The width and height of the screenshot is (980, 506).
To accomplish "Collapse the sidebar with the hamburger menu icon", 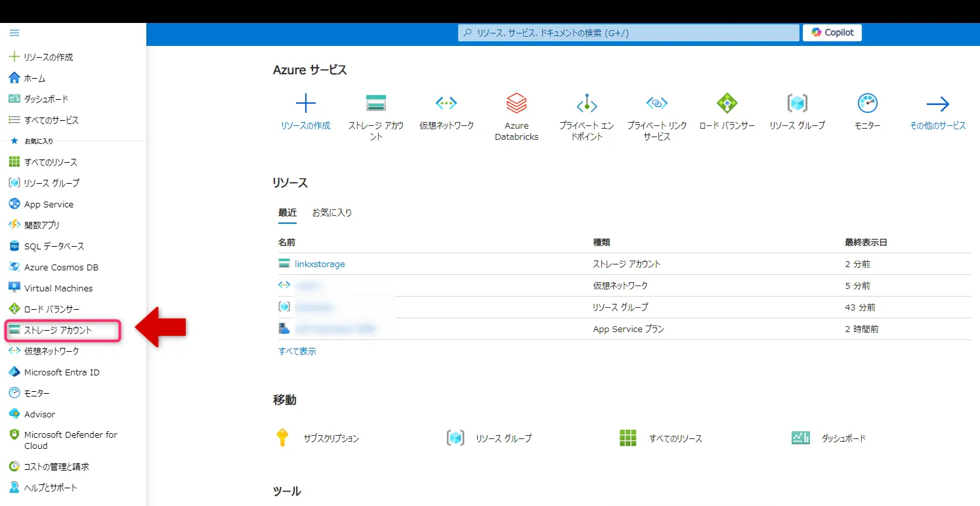I will coord(14,33).
